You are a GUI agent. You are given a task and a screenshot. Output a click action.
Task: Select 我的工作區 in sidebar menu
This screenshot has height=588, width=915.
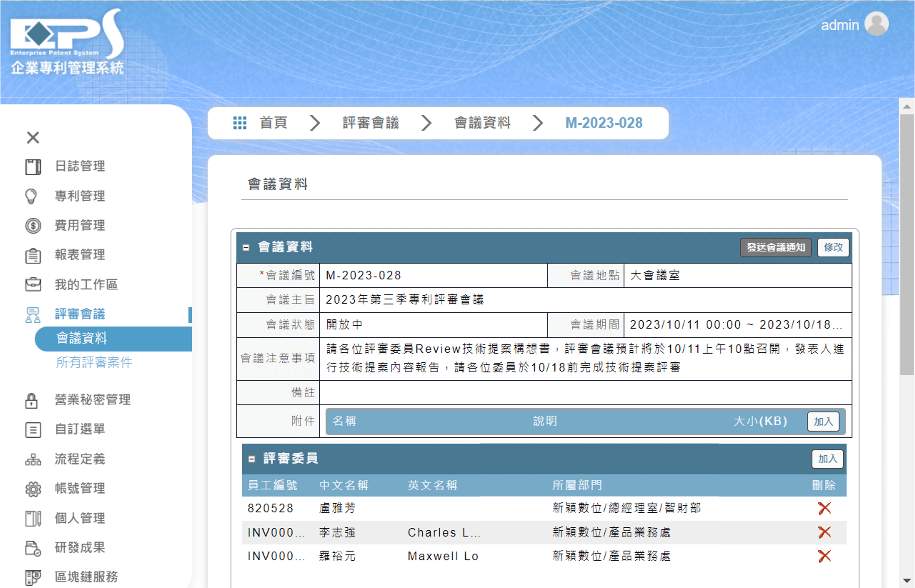(x=86, y=284)
